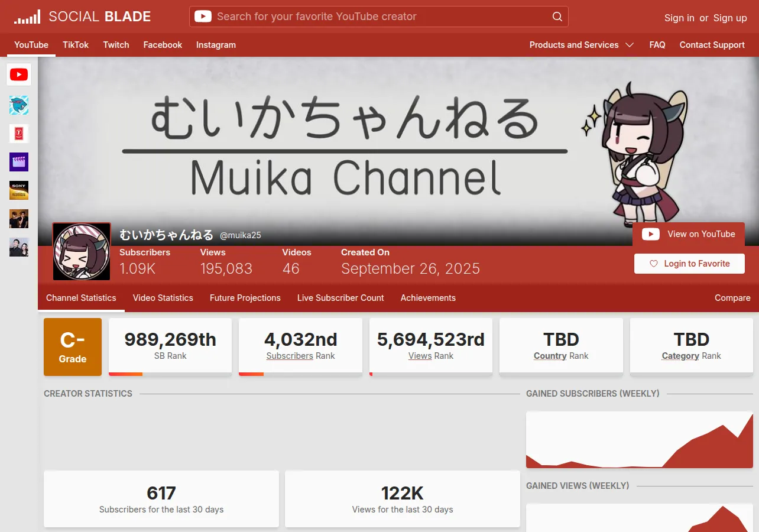
Task: Click the Sign up link
Action: pos(730,18)
